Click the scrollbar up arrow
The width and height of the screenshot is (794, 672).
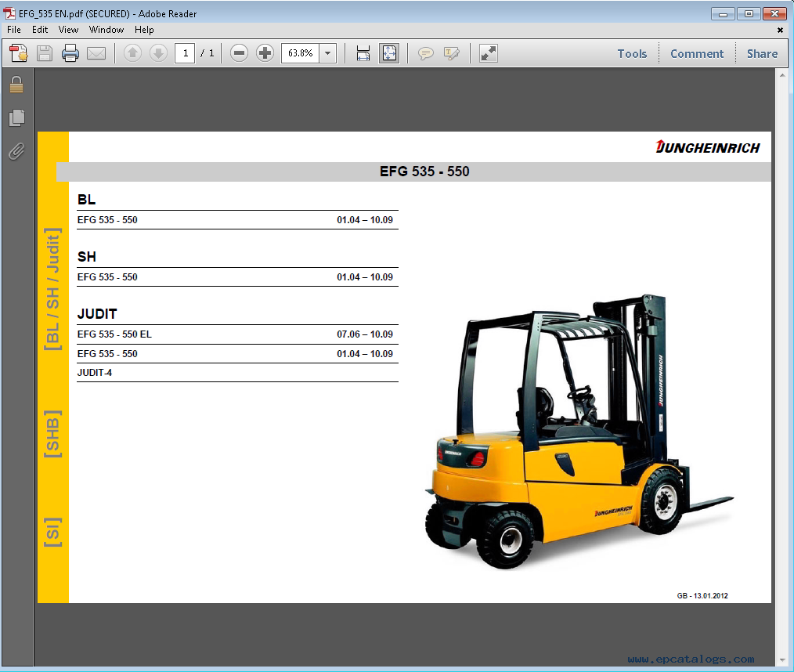coord(781,75)
